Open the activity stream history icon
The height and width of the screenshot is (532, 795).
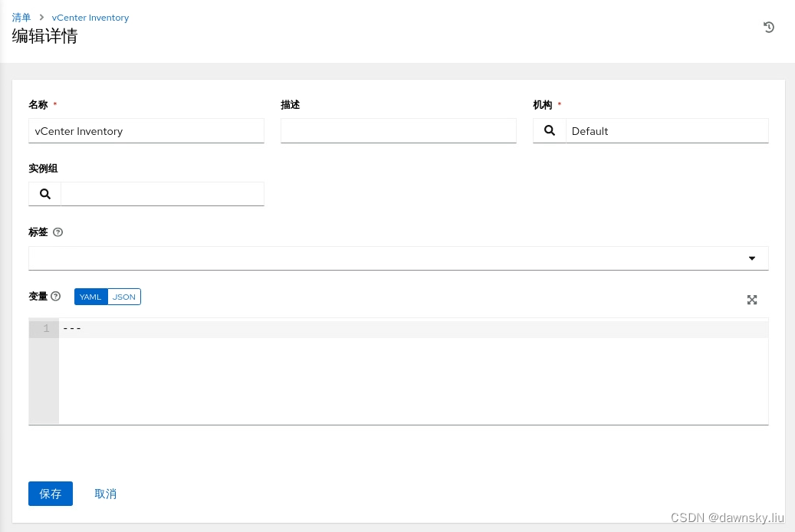pos(769,28)
